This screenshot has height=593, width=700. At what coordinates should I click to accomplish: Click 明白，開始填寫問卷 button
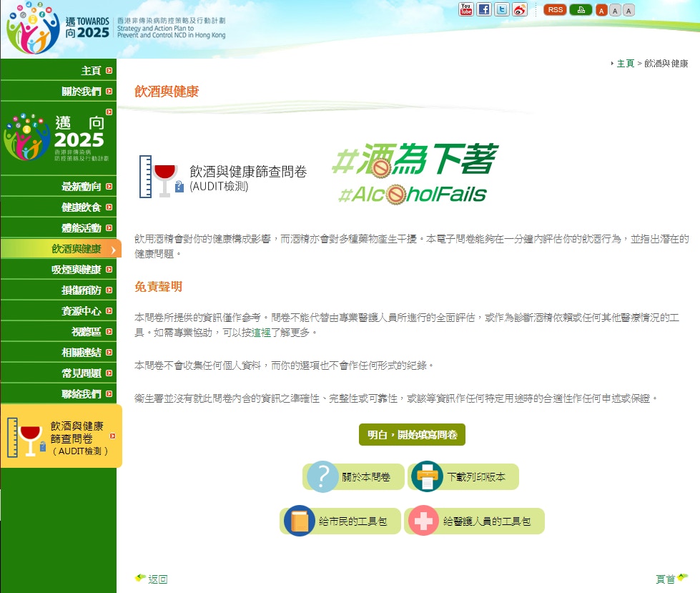tap(412, 434)
